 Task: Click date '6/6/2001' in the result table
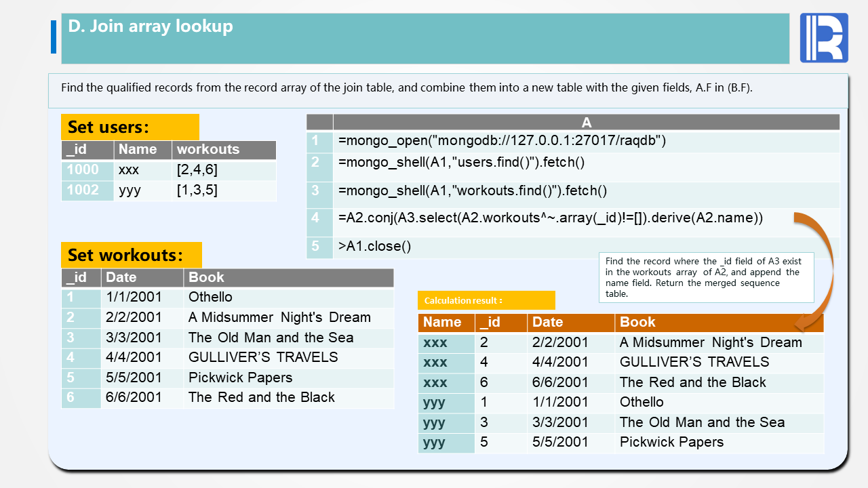click(x=560, y=382)
